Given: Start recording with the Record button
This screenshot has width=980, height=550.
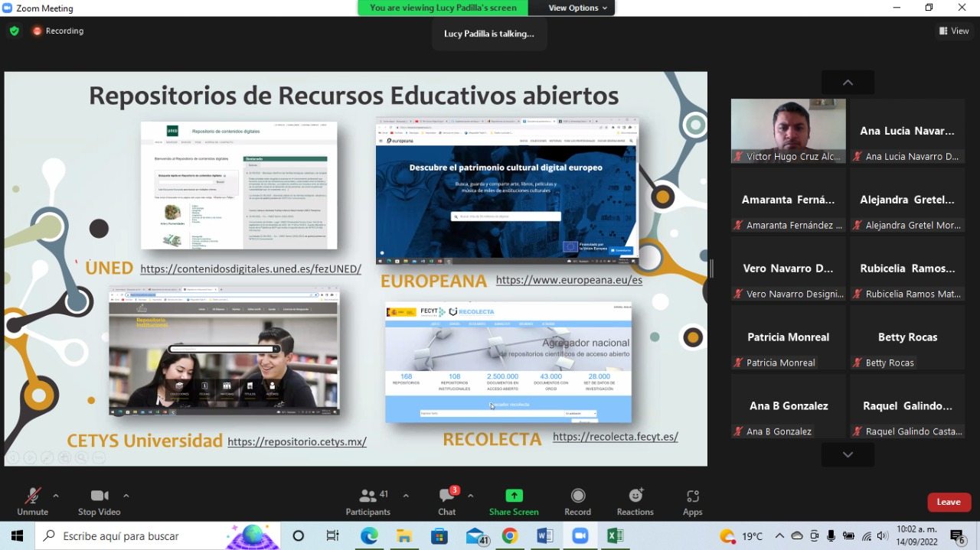Looking at the screenshot, I should click(x=578, y=502).
